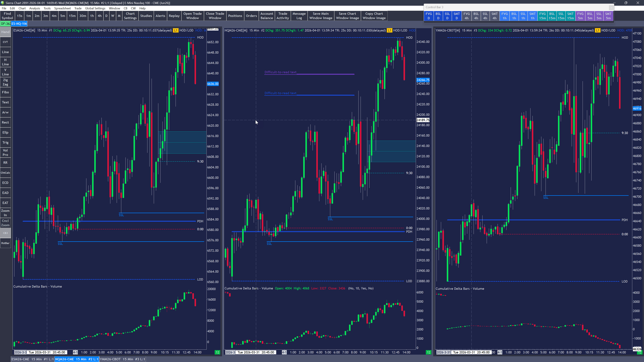This screenshot has width=644, height=362.
Task: Switch to ESM26-CME chart tab
Action: (33, 359)
